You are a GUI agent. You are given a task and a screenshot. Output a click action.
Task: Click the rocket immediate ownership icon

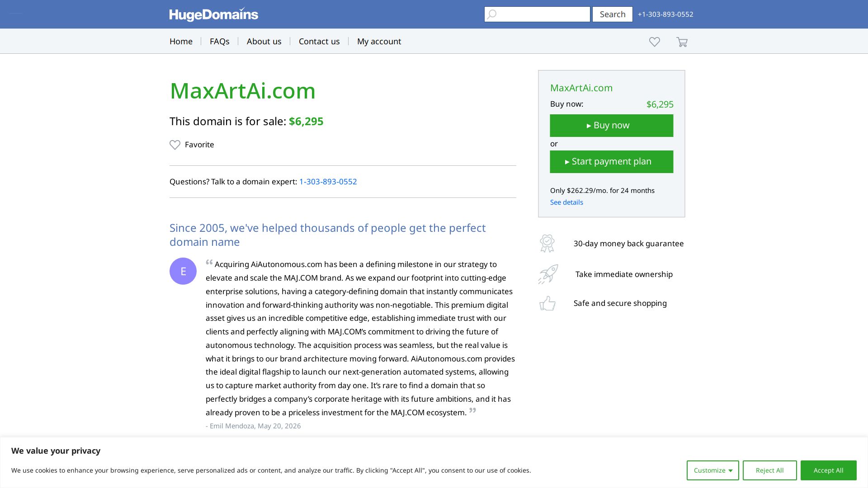(548, 274)
